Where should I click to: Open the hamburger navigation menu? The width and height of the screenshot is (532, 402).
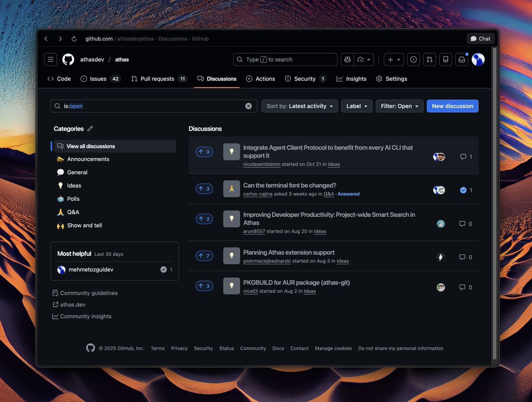click(51, 59)
